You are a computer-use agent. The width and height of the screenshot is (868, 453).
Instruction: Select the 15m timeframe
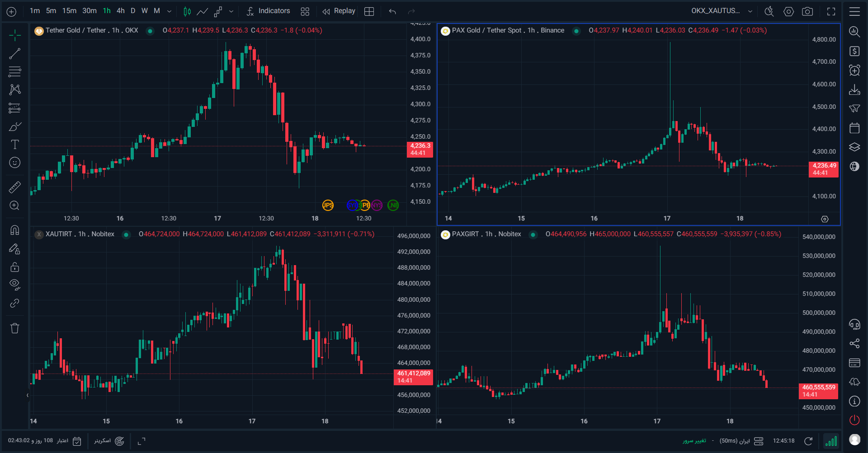point(69,11)
